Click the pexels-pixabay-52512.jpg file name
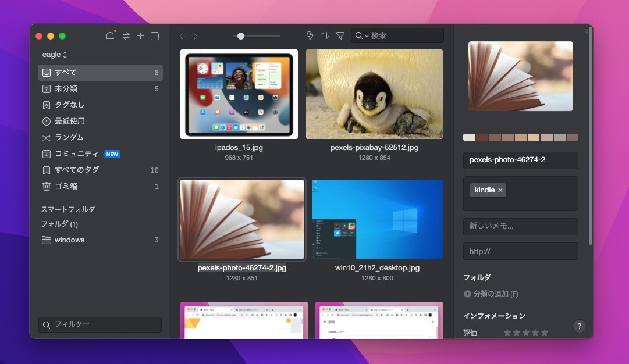Screen dimensions: 629x364 click(374, 148)
